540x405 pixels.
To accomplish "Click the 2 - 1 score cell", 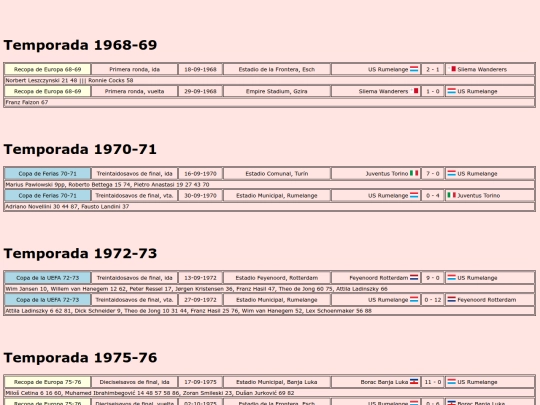I will point(433,69).
